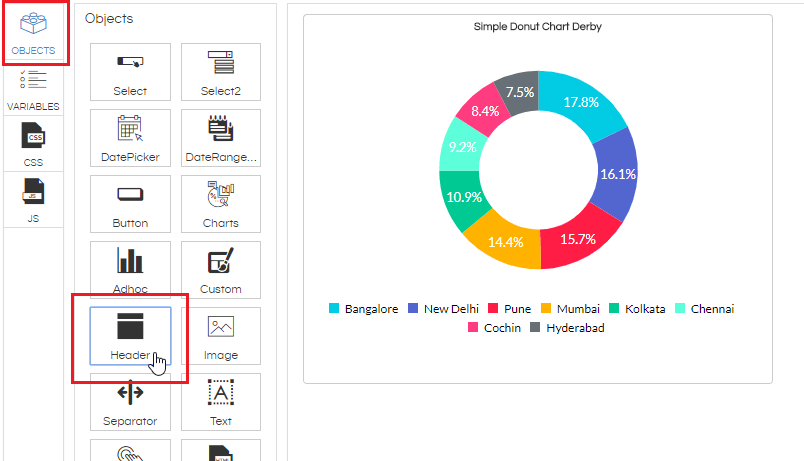Image resolution: width=804 pixels, height=461 pixels.
Task: Select the 17.8% donut slice
Action: (581, 102)
